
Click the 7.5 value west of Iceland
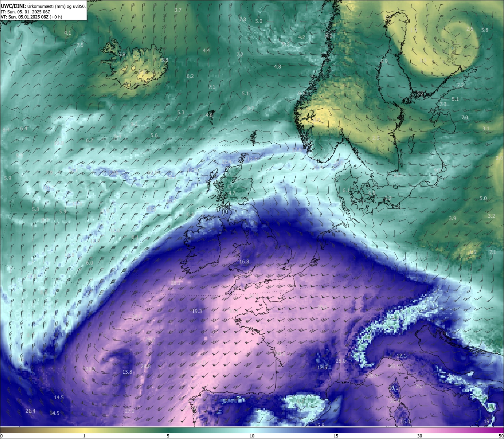[x=80, y=45]
